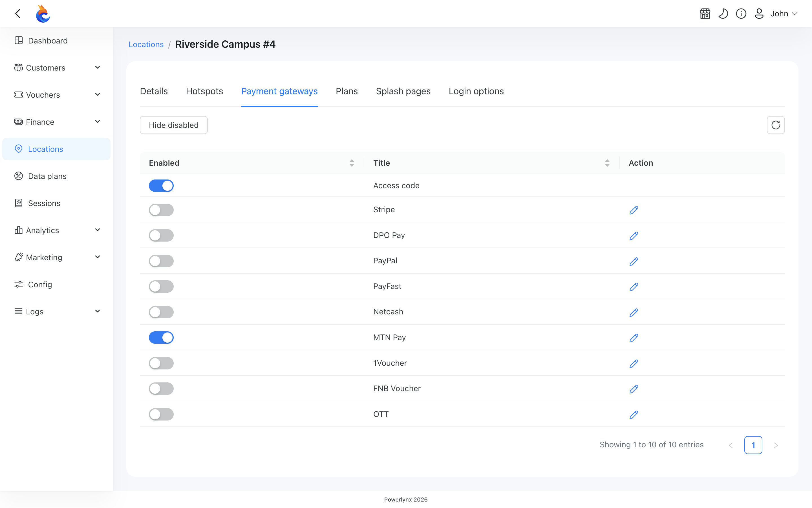The height and width of the screenshot is (508, 812).
Task: Expand the Finance sidebar menu
Action: pyautogui.click(x=56, y=122)
